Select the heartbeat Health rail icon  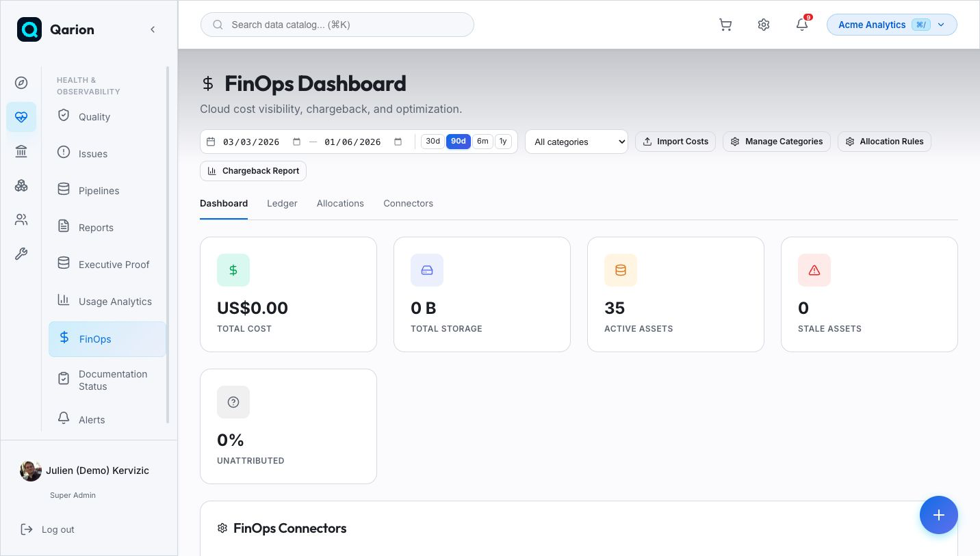tap(21, 117)
